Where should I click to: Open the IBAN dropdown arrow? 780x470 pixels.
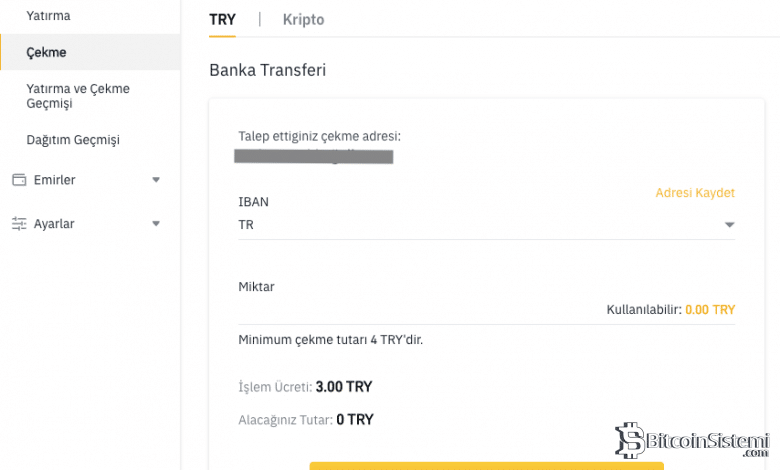point(729,225)
